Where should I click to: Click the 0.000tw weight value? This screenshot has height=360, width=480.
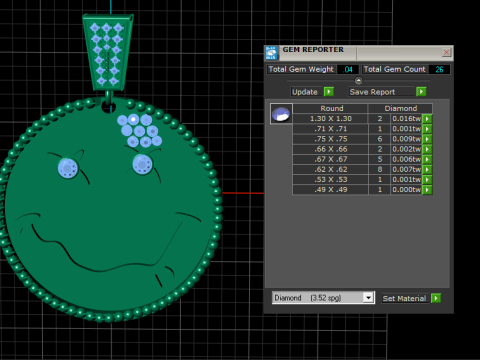407,190
